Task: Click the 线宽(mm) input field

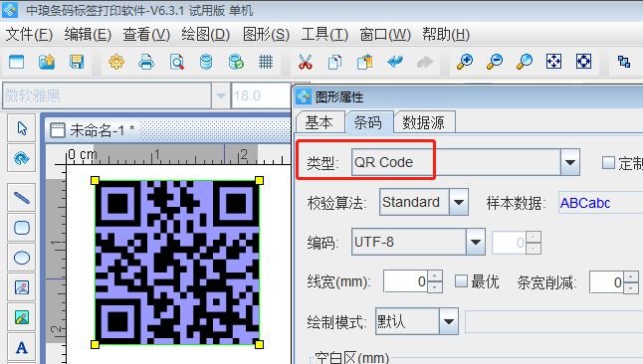Action: 405,281
